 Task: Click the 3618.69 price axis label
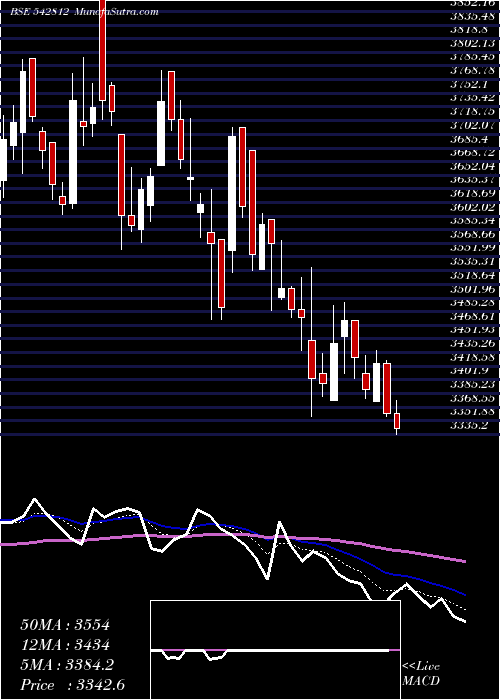click(x=472, y=194)
